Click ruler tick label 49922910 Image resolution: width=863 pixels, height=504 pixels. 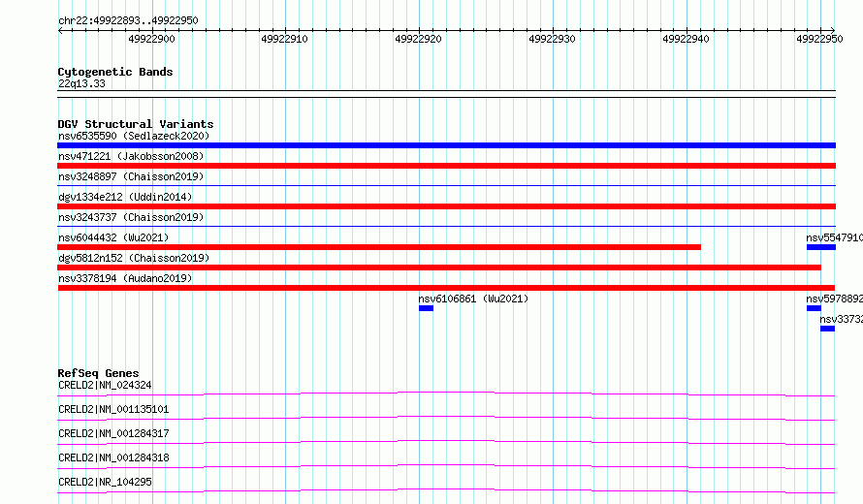(284, 39)
